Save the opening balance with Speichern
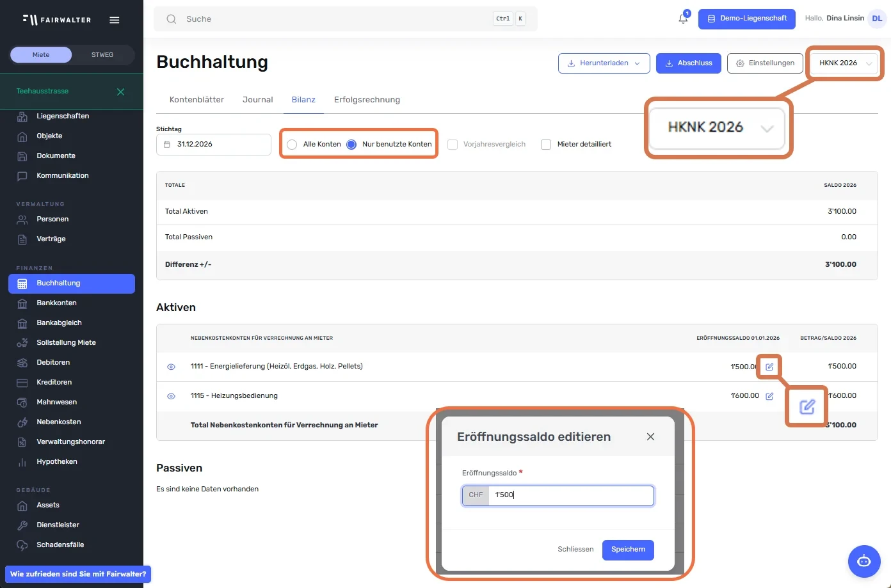Viewport: 891px width, 588px height. coord(628,550)
